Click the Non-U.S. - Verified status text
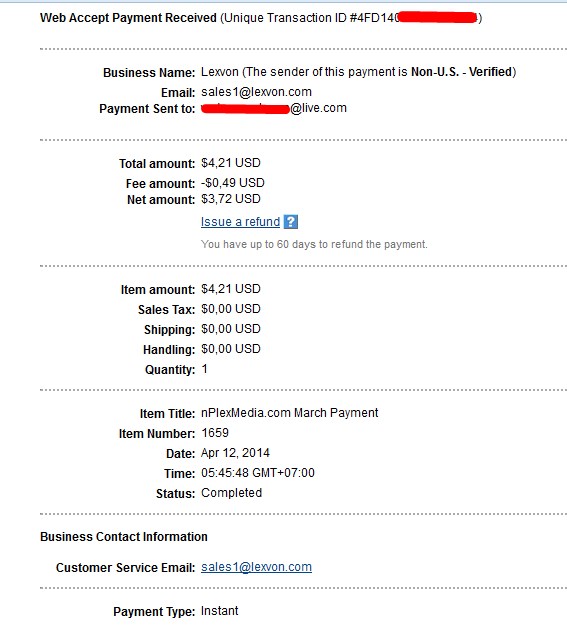 coord(462,72)
